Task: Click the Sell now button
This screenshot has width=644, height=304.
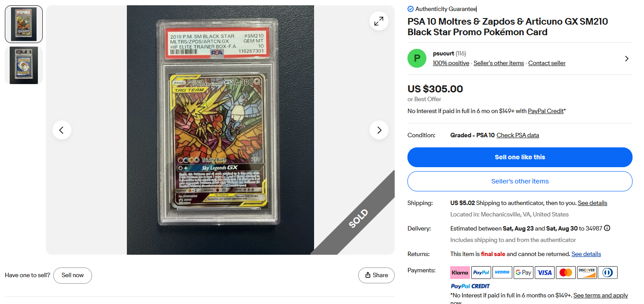Action: [x=73, y=275]
